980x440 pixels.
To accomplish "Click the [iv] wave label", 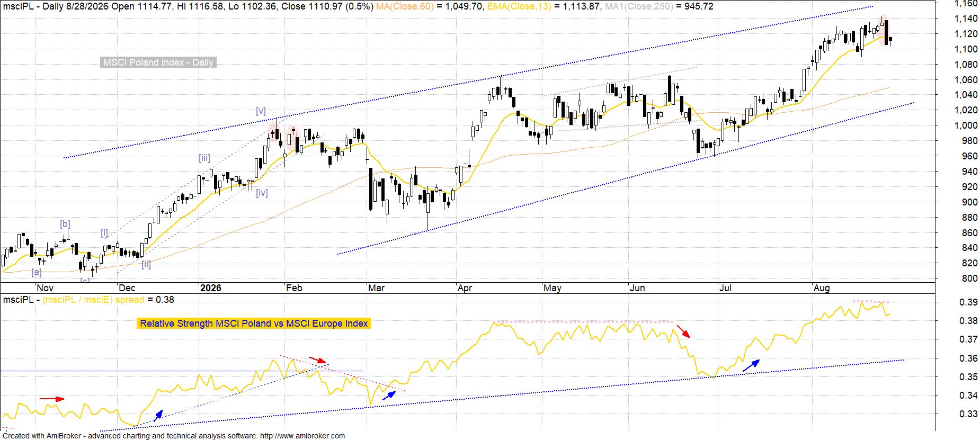I will tap(262, 193).
